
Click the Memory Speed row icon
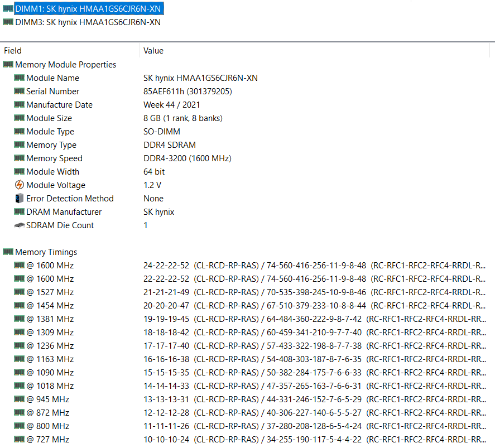(20, 158)
